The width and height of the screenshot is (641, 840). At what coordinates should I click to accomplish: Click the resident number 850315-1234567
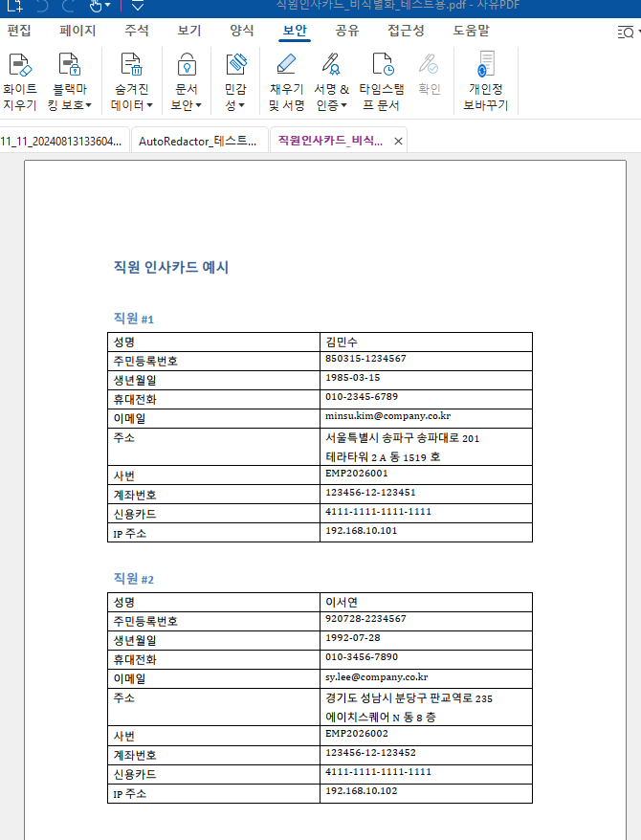click(365, 359)
